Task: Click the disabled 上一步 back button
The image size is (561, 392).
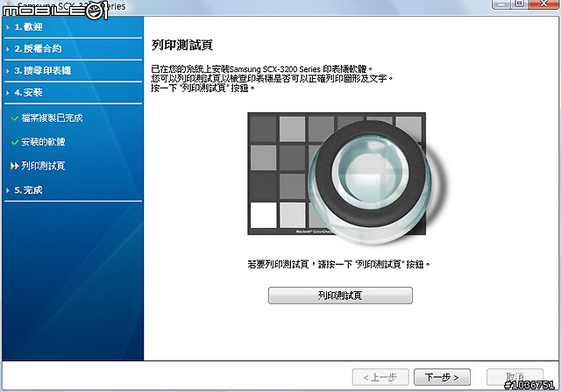Action: (x=380, y=377)
